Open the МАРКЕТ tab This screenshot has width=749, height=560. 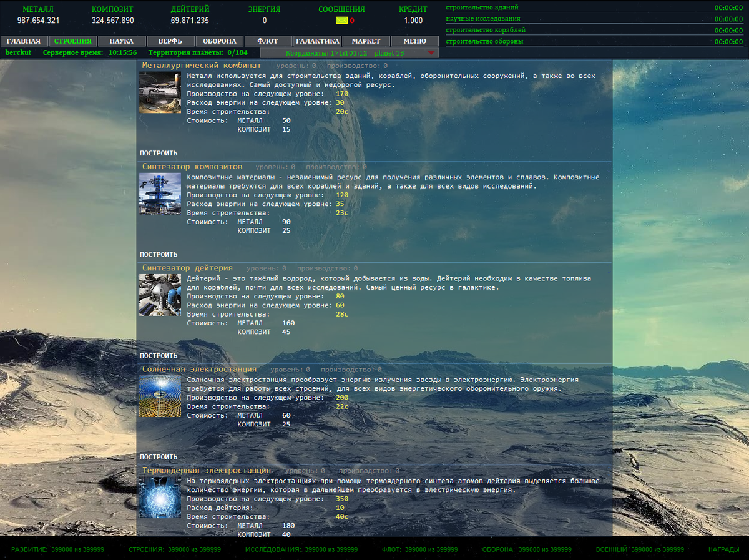click(366, 41)
